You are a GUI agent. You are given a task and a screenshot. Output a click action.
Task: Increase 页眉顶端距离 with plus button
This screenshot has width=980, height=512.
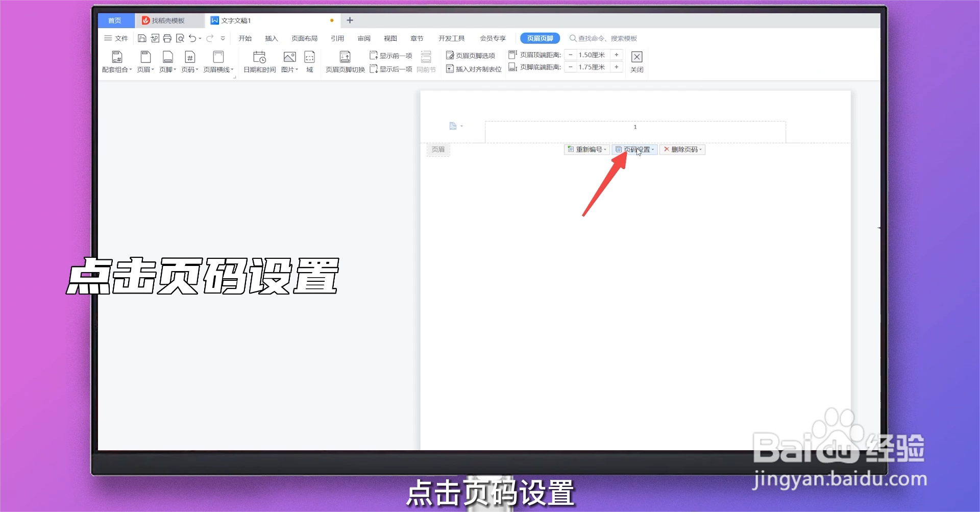point(617,55)
